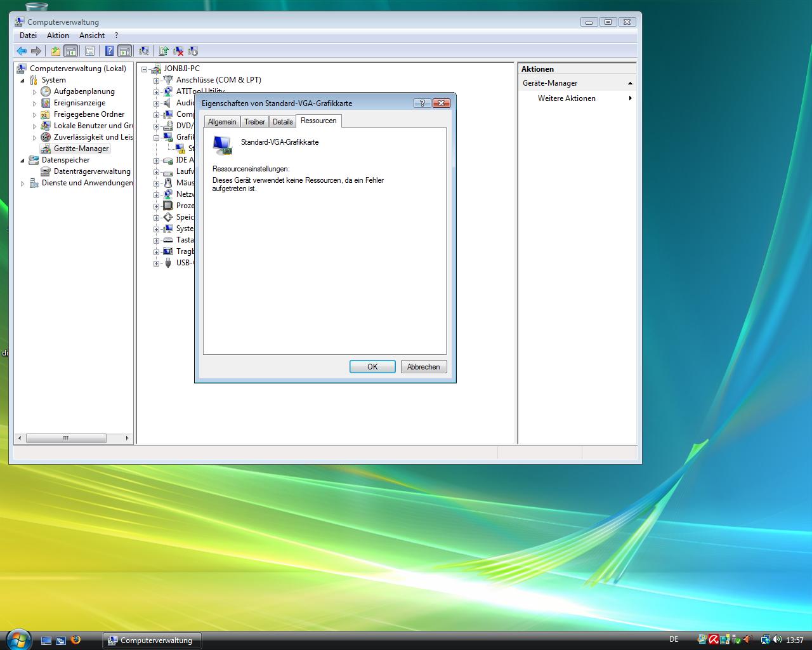Expand the Ereignisanzeige node arrow
The width and height of the screenshot is (812, 650).
35,103
